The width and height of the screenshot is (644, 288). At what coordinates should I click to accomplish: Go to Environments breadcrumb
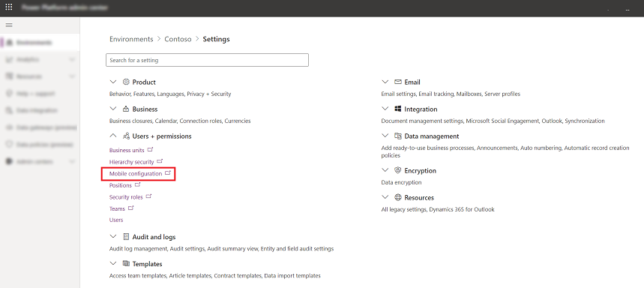coord(131,39)
